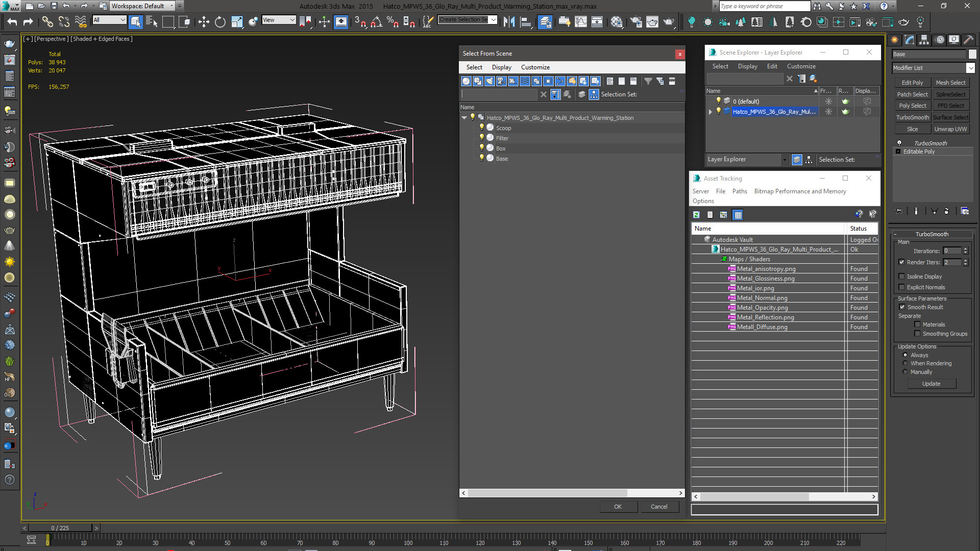Click the Unwrap UVW modifier button
Viewport: 980px width, 551px height.
pyautogui.click(x=950, y=129)
